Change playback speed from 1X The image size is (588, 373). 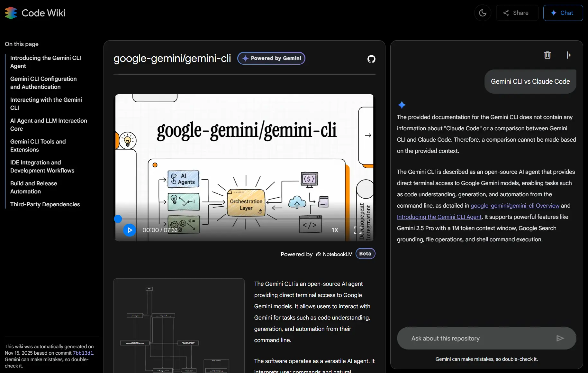click(x=335, y=230)
